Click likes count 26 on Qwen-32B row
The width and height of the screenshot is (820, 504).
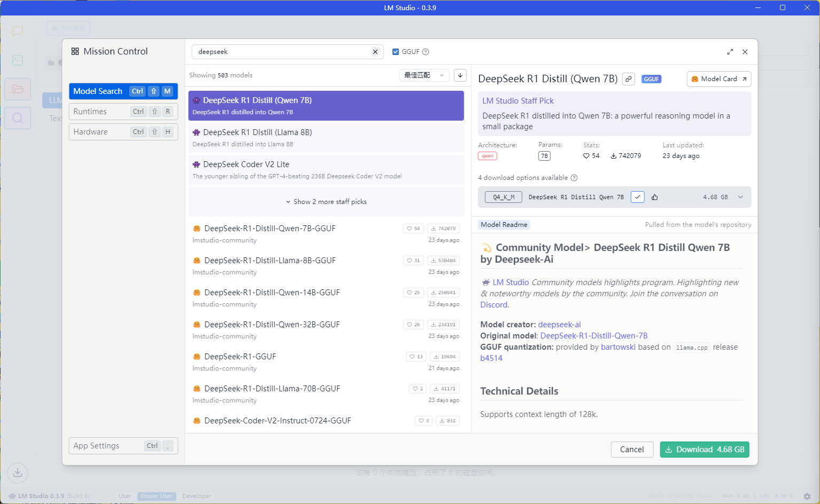click(x=414, y=325)
